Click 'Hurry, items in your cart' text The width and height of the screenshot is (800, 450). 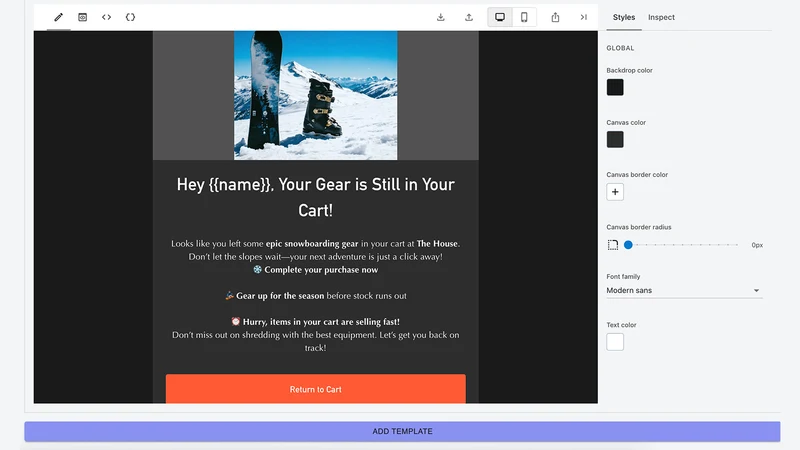(315, 322)
